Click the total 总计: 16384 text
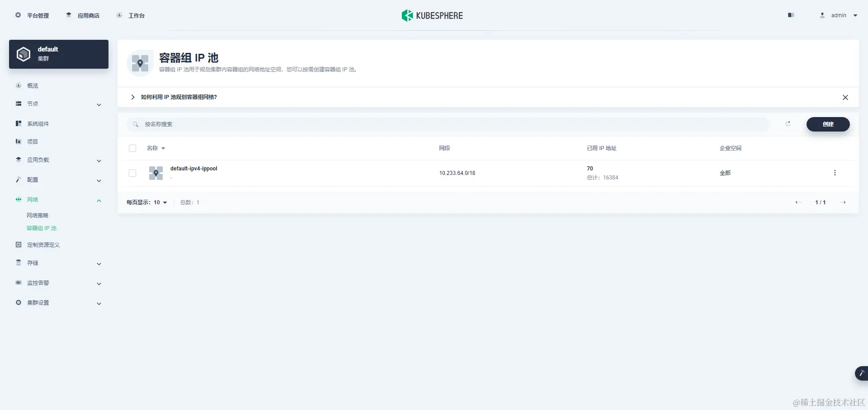This screenshot has height=410, width=868. point(603,178)
